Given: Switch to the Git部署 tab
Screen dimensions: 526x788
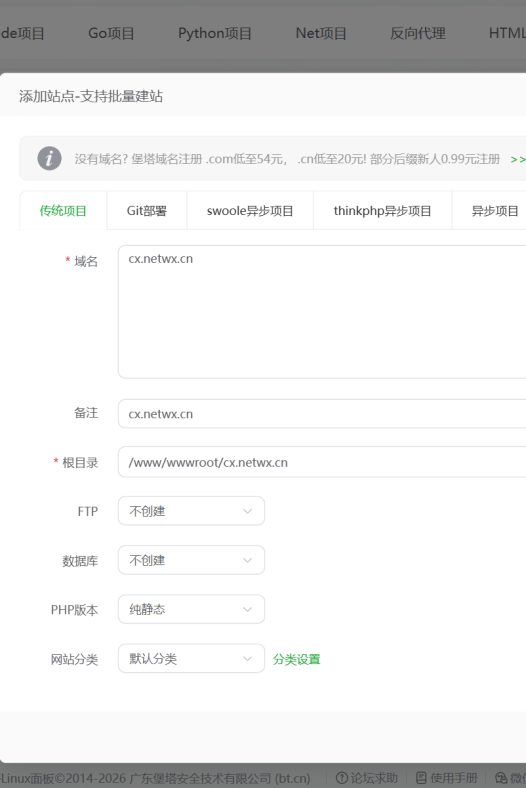Looking at the screenshot, I should tap(147, 211).
